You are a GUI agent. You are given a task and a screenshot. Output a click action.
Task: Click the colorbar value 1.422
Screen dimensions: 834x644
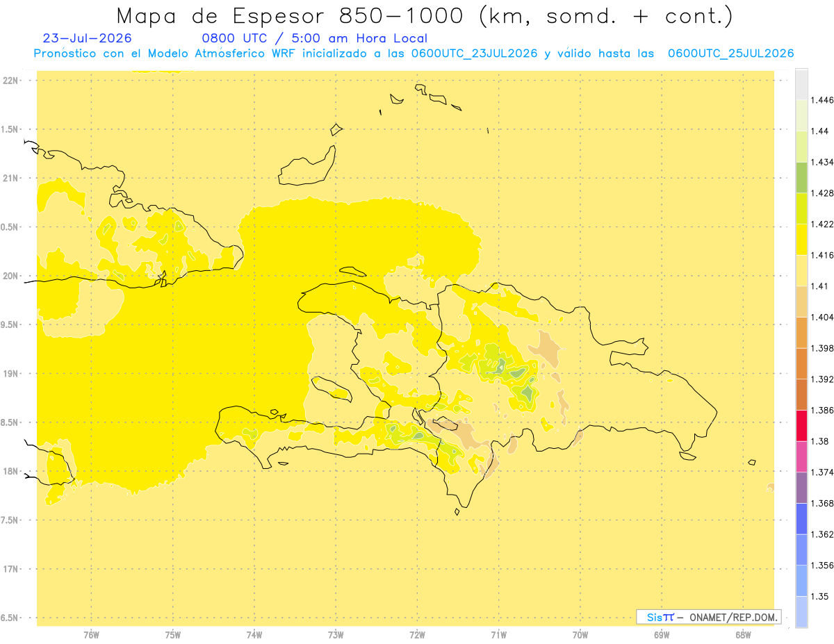coord(822,224)
